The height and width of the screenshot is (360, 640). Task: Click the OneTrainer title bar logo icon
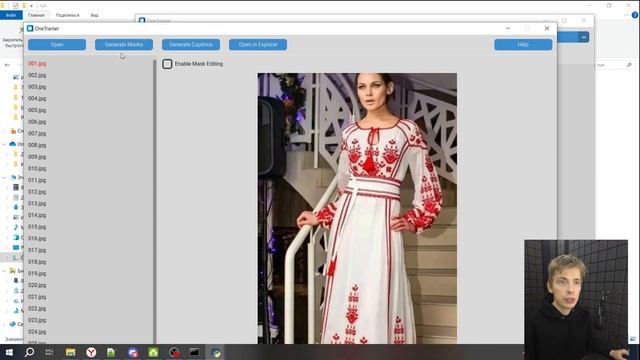click(30, 28)
